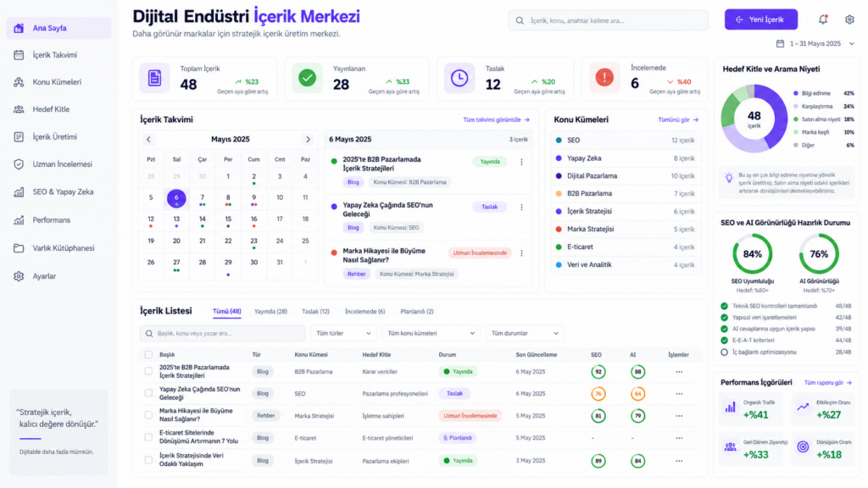This screenshot has width=868, height=488.
Task: Click the Toplam İçerik document icon
Action: pyautogui.click(x=154, y=78)
